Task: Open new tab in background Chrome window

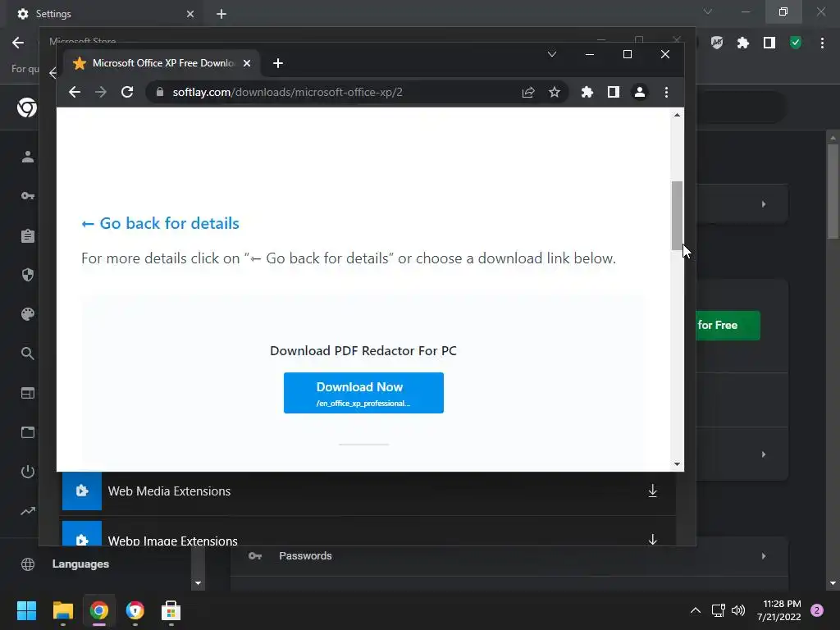Action: click(x=221, y=14)
